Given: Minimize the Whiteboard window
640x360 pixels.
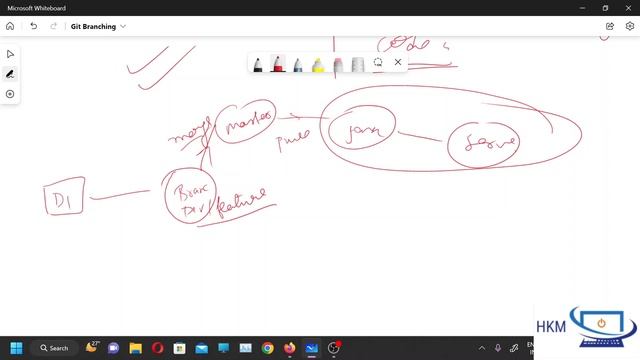Looking at the screenshot, I should pos(582,8).
